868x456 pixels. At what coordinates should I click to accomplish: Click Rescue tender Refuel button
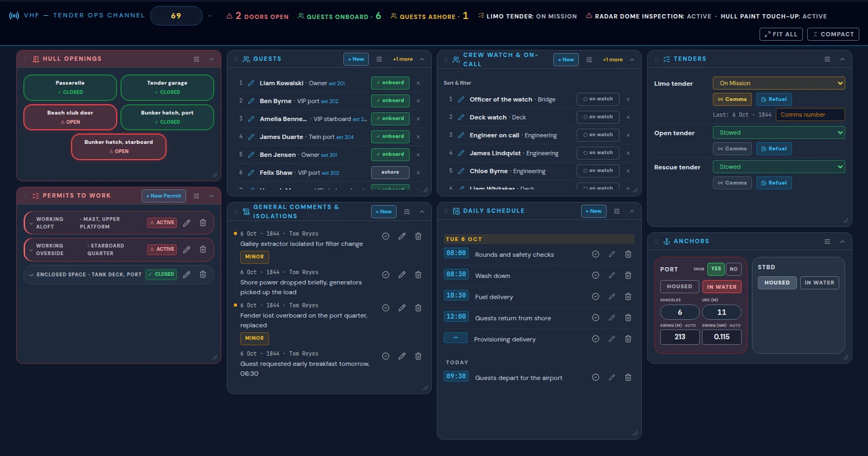click(774, 183)
